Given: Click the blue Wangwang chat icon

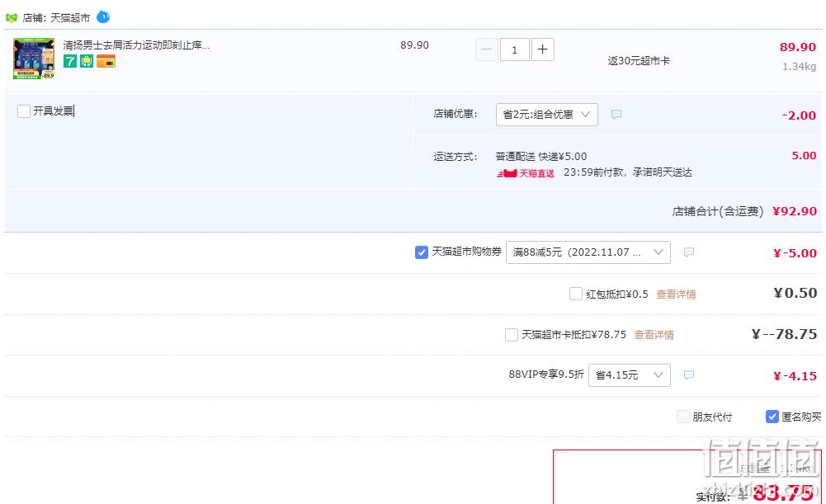Looking at the screenshot, I should click(x=103, y=16).
